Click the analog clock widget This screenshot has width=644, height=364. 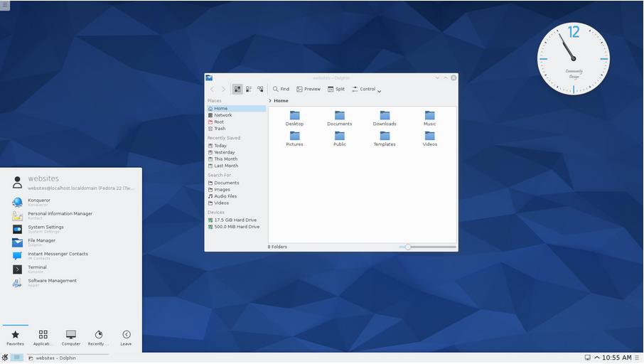coord(574,59)
